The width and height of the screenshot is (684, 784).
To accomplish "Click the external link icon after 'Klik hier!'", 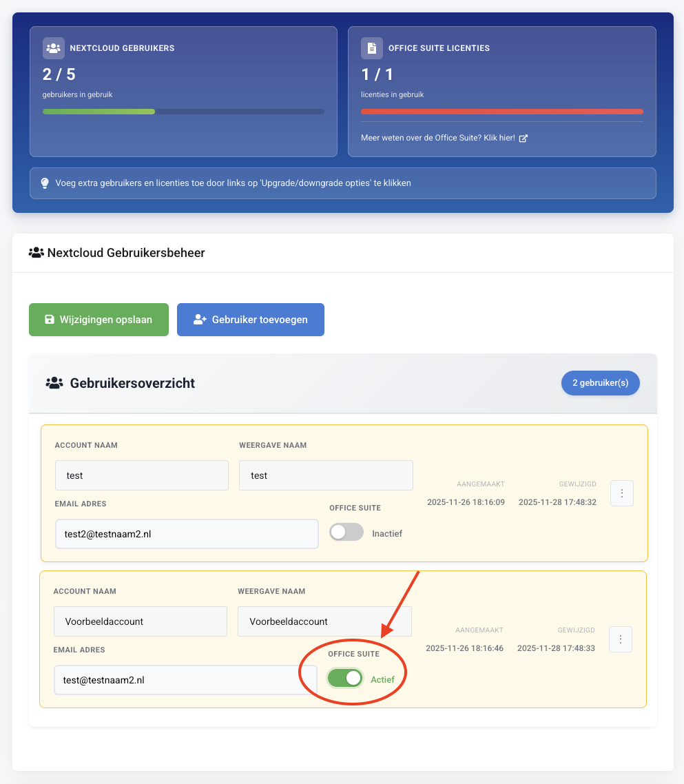I will [x=523, y=138].
